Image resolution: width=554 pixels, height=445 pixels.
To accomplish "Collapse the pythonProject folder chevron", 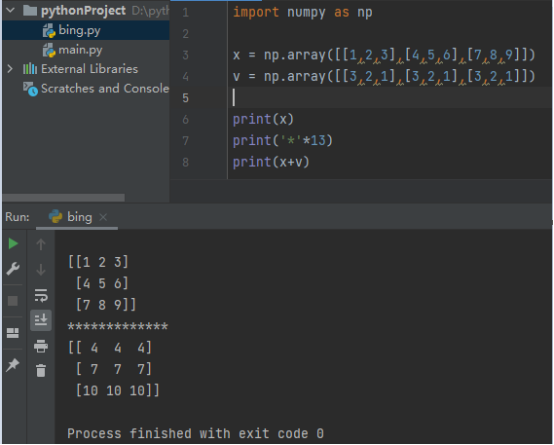I will [x=11, y=10].
